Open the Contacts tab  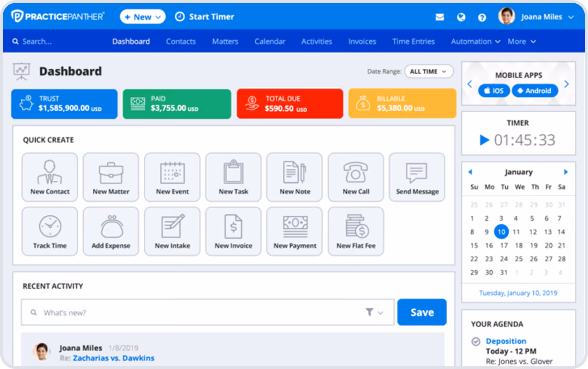[x=181, y=41]
